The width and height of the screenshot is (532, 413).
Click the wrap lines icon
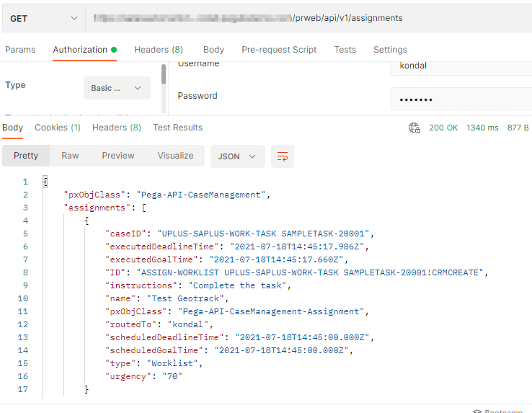[283, 156]
